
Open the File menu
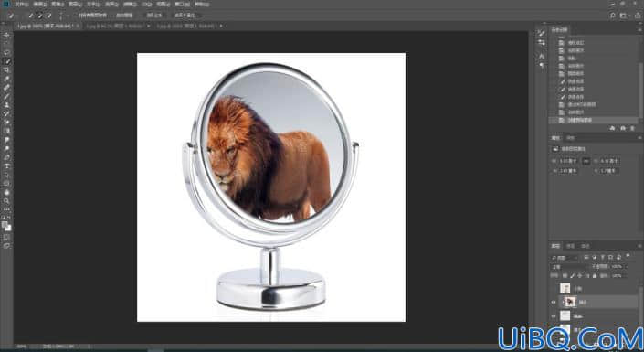tap(21, 4)
